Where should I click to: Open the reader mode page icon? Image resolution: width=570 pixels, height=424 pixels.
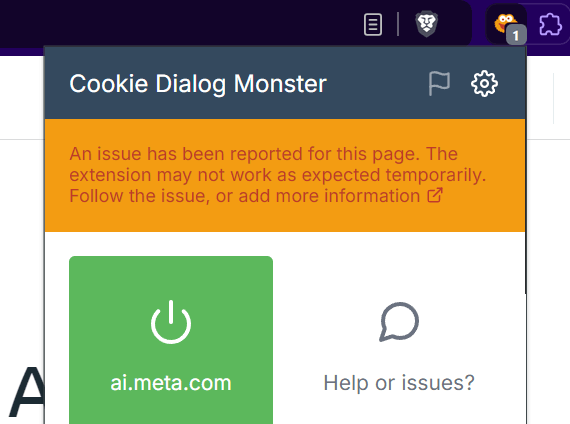click(x=373, y=25)
